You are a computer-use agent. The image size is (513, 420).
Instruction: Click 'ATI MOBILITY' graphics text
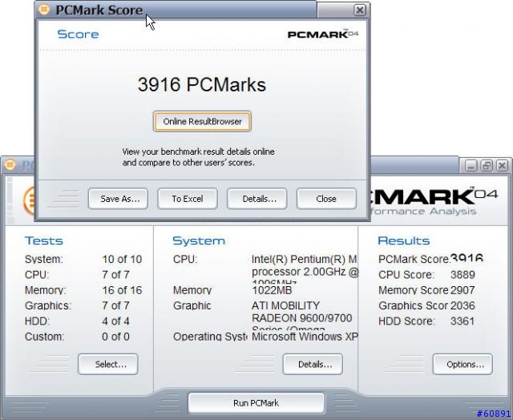[x=285, y=305]
